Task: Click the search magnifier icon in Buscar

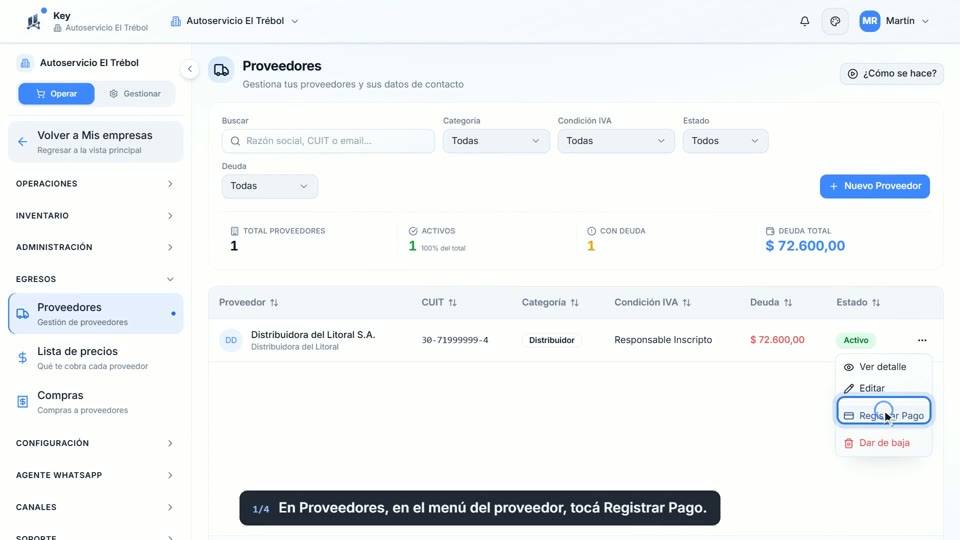Action: [x=235, y=141]
